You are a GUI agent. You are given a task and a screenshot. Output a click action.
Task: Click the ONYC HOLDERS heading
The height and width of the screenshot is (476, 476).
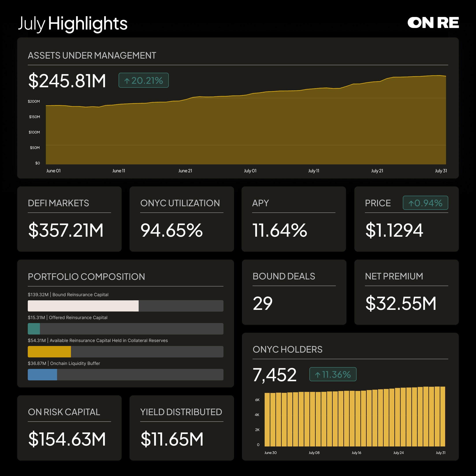pos(288,349)
